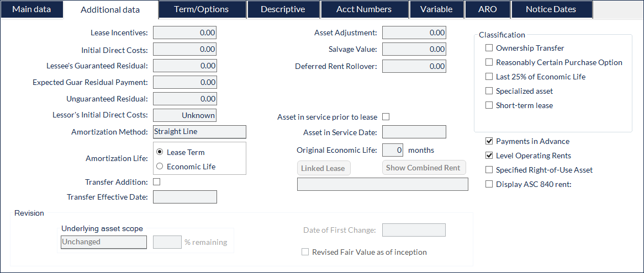Screen dimensions: 644x273
Task: Click into the Salvage Value field
Action: point(414,49)
